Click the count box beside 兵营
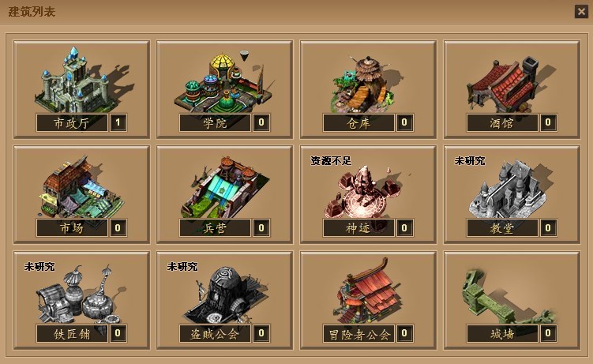 (x=261, y=228)
